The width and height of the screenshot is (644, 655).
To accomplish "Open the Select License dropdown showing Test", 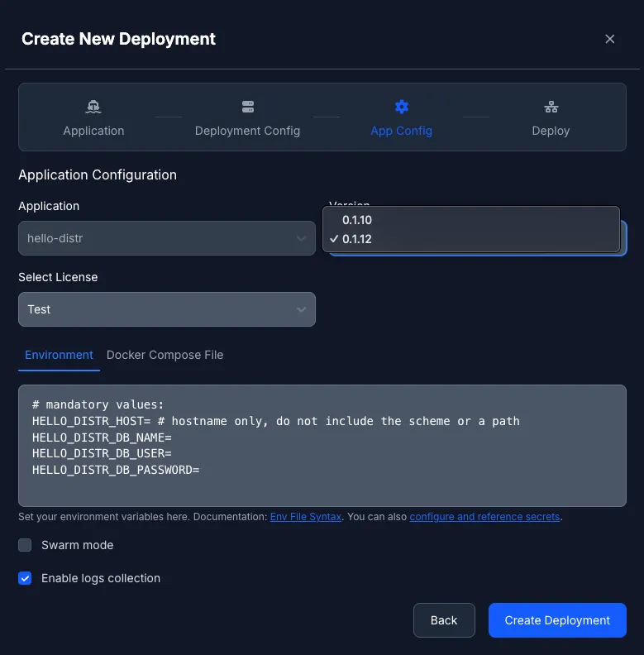I will click(x=167, y=309).
